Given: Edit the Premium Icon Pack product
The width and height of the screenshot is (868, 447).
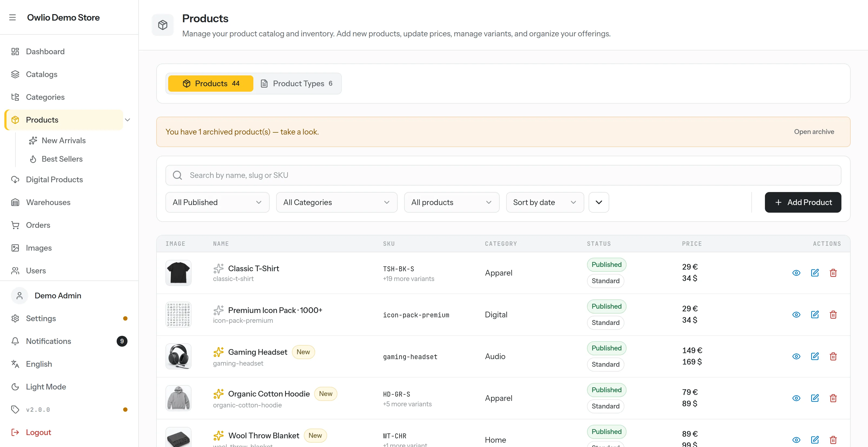Looking at the screenshot, I should point(815,315).
